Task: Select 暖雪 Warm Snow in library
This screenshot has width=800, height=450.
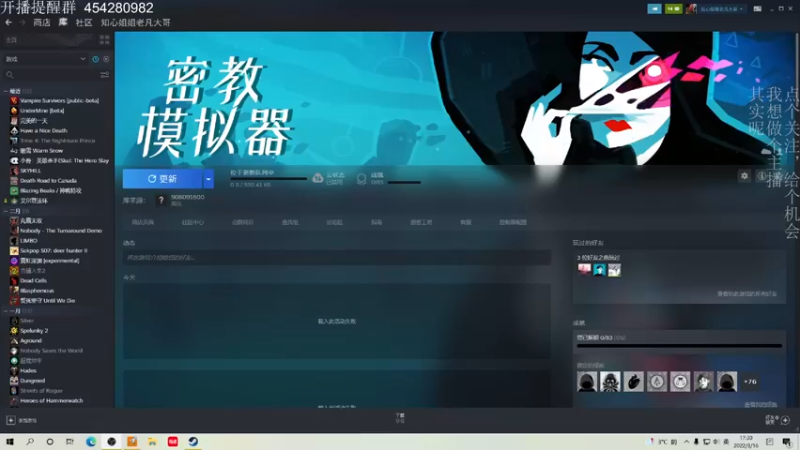Action: tap(37, 151)
